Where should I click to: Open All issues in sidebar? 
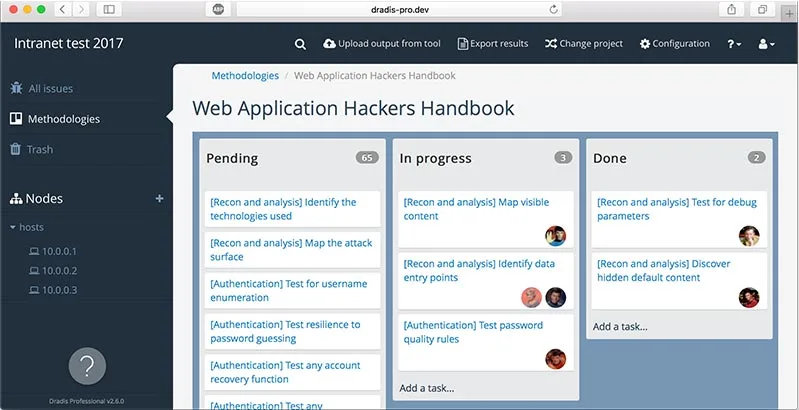point(50,89)
